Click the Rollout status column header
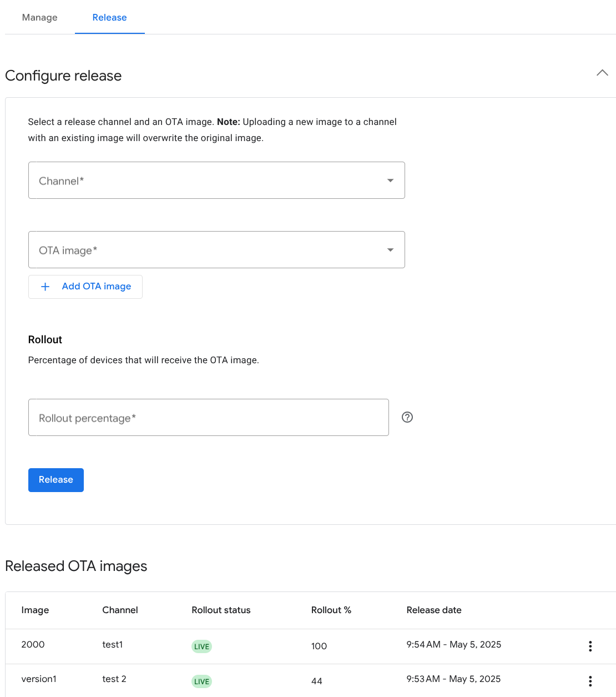Image resolution: width=616 pixels, height=697 pixels. [221, 610]
